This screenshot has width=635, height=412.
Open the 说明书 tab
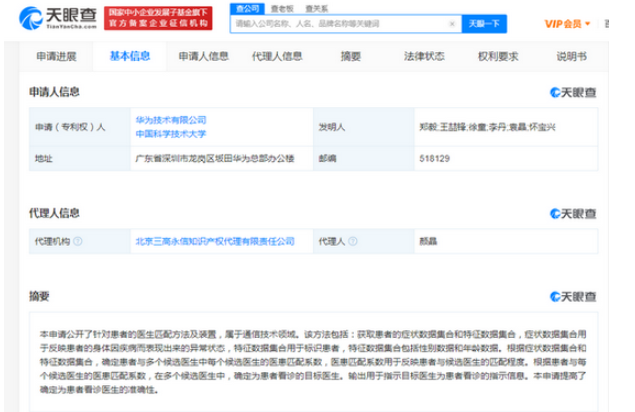(573, 56)
